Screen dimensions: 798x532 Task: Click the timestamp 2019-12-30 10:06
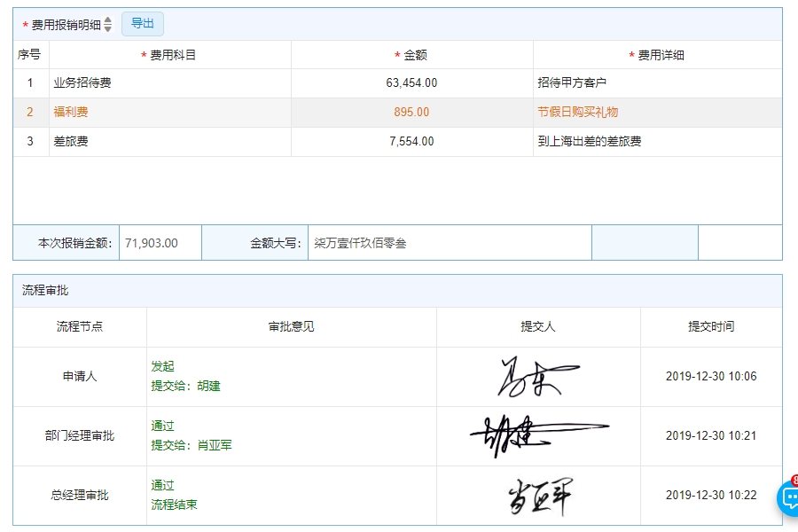click(711, 377)
